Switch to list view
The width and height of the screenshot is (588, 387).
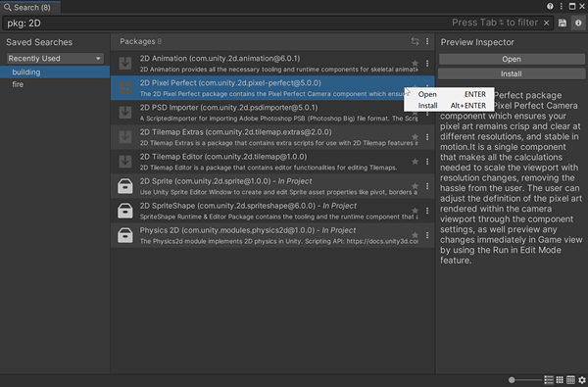549,380
